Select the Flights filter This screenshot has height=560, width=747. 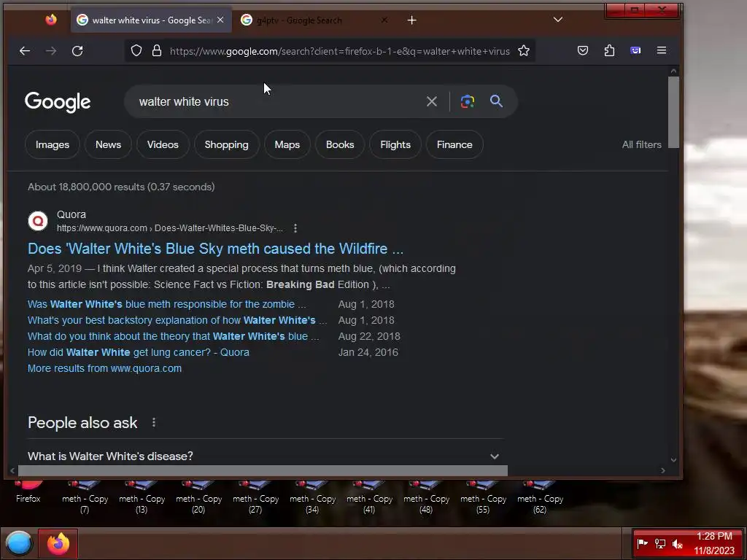pyautogui.click(x=395, y=145)
